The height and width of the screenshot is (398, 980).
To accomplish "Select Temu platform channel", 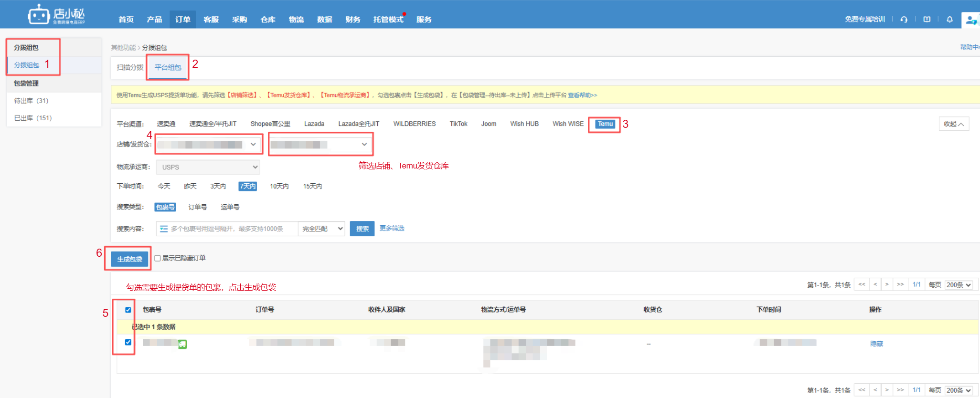I will pos(605,124).
